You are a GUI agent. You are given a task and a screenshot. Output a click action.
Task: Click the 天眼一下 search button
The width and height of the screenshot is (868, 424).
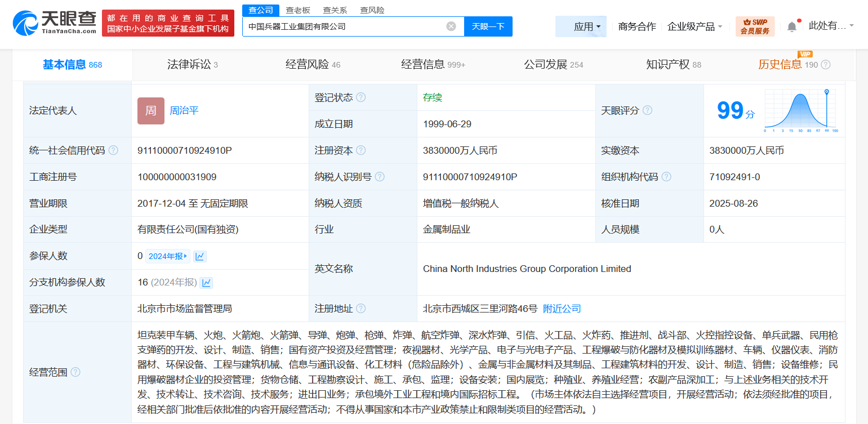point(488,26)
